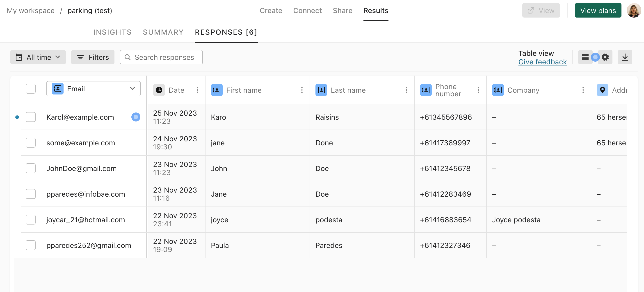Screen dimensions: 644x292
Task: Open Last name column options menu
Action: point(406,90)
